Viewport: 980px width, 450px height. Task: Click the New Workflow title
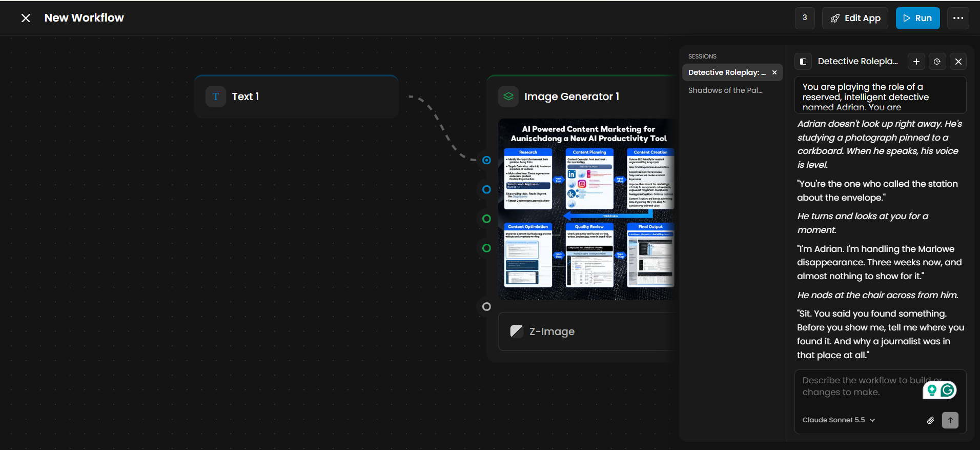pos(84,18)
